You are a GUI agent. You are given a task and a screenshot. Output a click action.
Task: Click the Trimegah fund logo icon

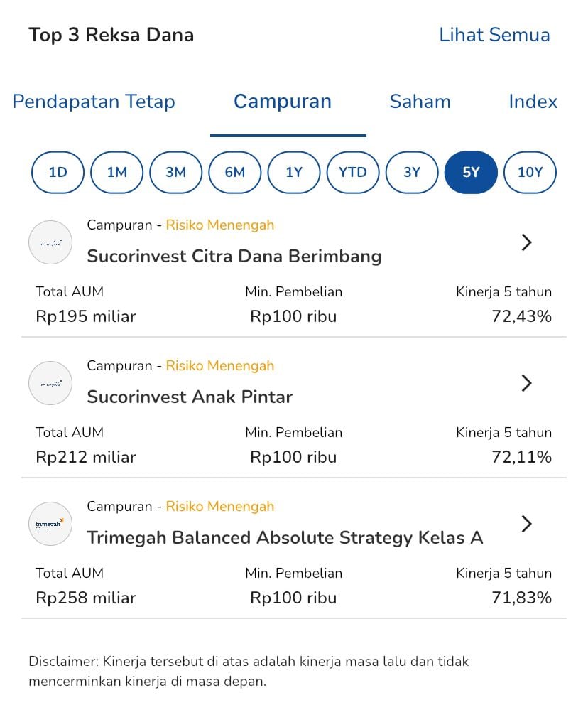[50, 525]
